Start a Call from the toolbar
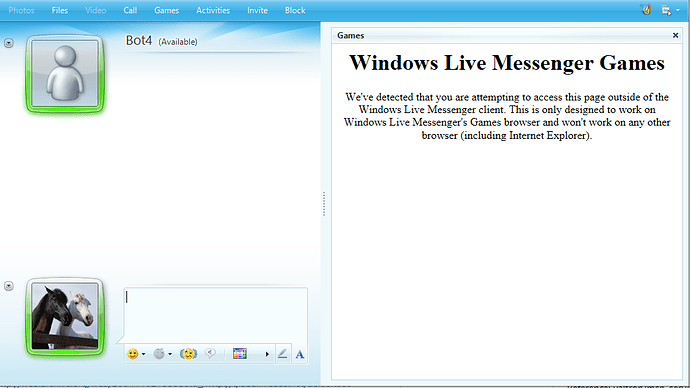 click(130, 10)
